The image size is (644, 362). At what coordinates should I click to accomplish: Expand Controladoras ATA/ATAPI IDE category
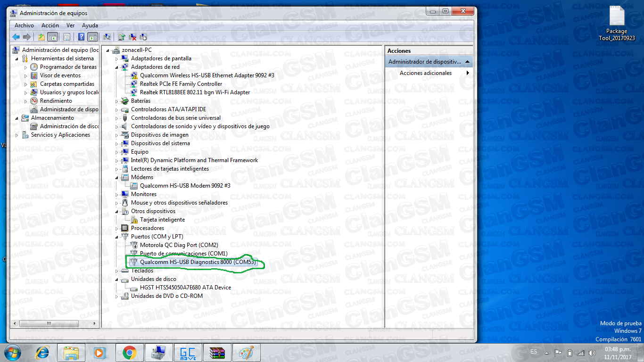click(x=117, y=109)
